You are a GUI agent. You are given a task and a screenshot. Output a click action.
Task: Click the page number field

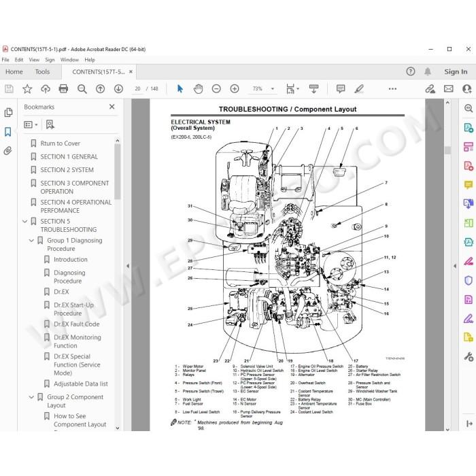(137, 88)
